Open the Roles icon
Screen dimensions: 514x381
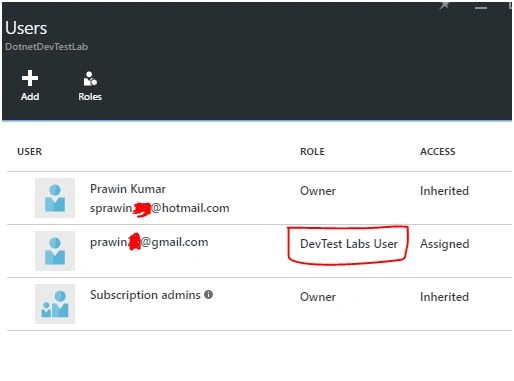pos(90,78)
